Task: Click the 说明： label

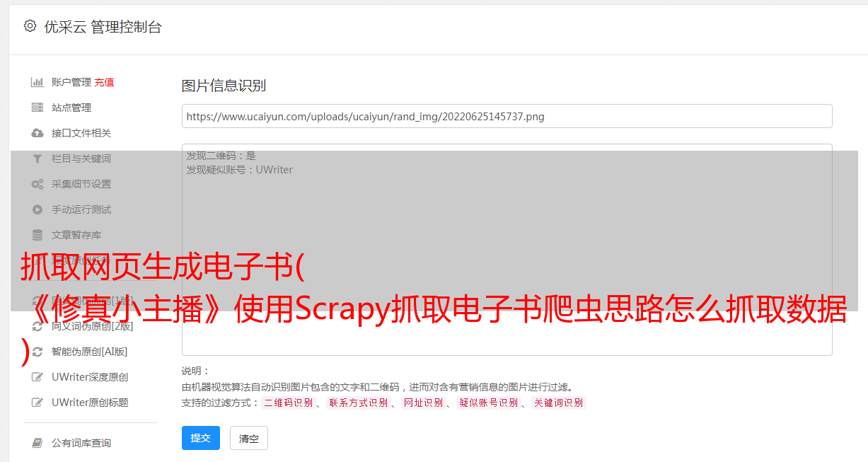Action: [196, 371]
